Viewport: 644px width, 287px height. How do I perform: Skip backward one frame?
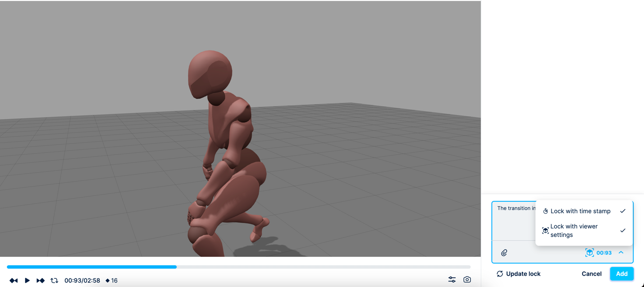coord(14,280)
